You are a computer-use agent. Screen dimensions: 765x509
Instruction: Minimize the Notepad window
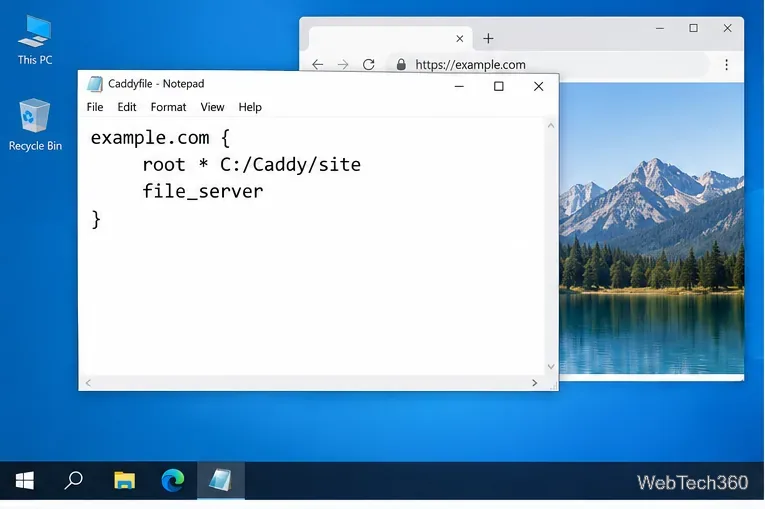point(459,86)
